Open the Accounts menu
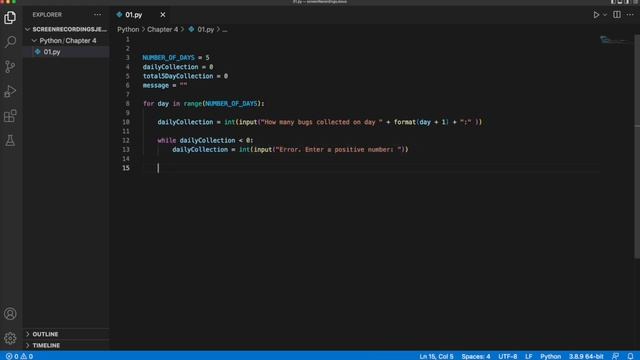Image resolution: width=640 pixels, height=360 pixels. pyautogui.click(x=10, y=313)
